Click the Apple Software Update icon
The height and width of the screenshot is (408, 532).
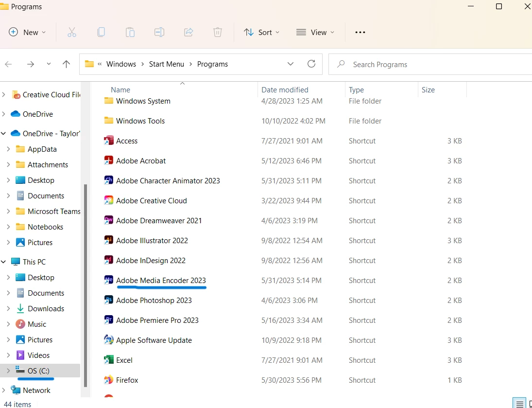108,340
